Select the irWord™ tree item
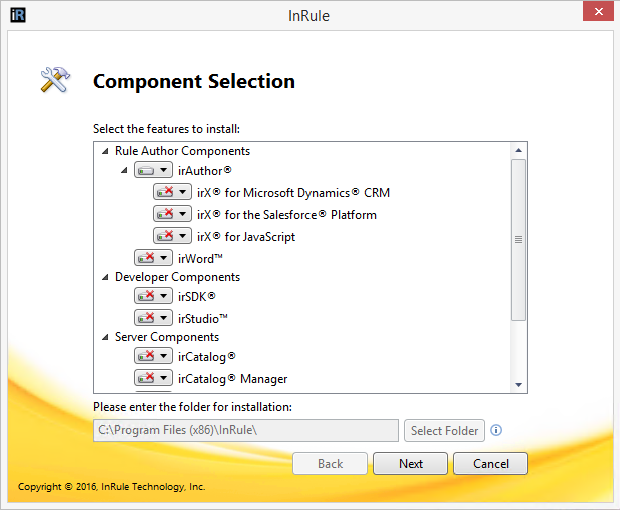Viewport: 620px width, 510px height. (x=200, y=259)
